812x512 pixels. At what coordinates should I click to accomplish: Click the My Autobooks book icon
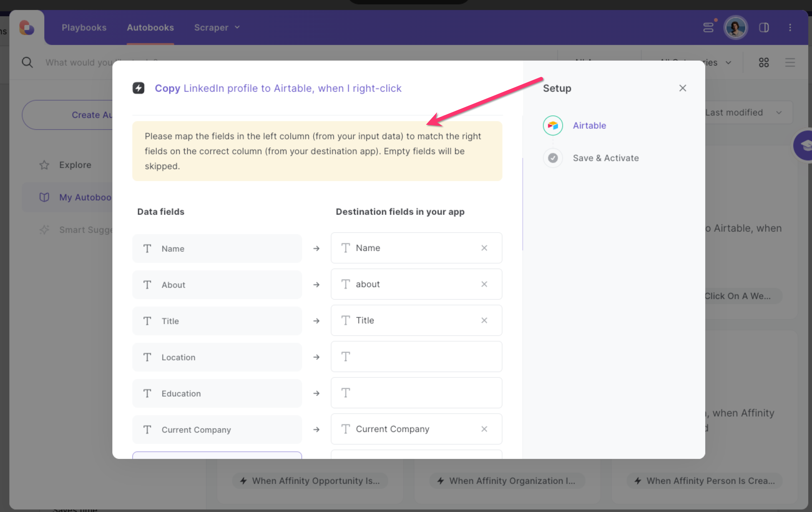click(x=44, y=197)
